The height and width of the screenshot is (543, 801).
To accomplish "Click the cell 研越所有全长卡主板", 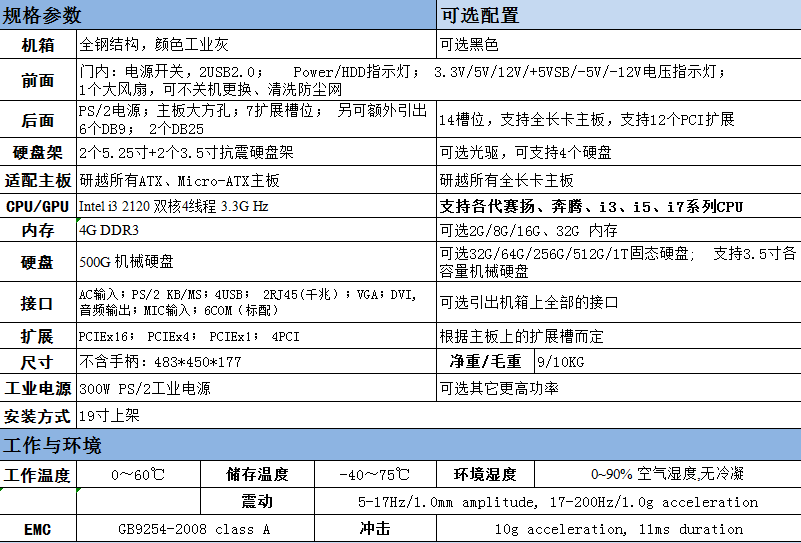I will (x=619, y=180).
